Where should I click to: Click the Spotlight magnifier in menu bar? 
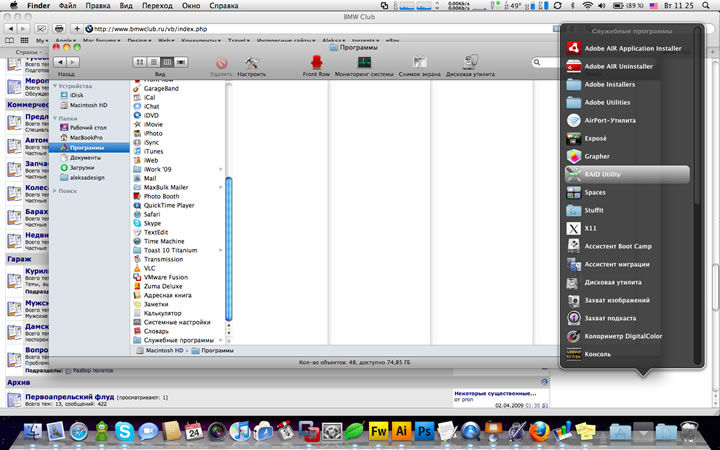tap(706, 6)
